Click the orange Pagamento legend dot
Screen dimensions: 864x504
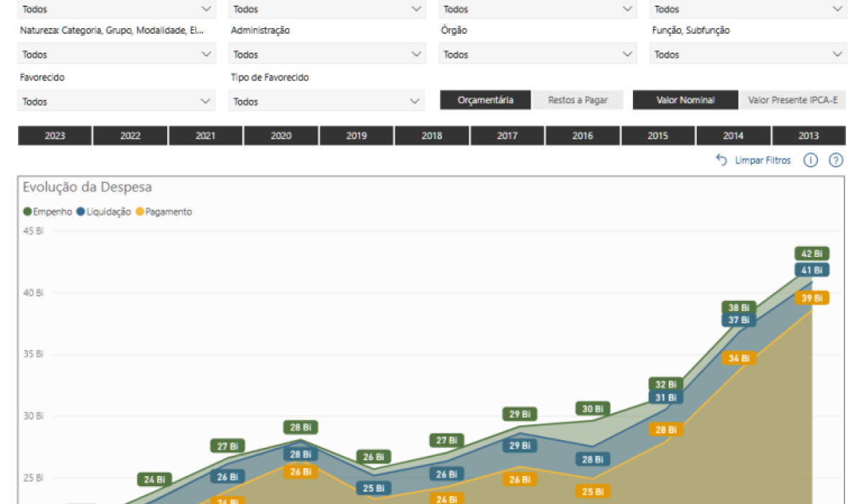pyautogui.click(x=140, y=212)
